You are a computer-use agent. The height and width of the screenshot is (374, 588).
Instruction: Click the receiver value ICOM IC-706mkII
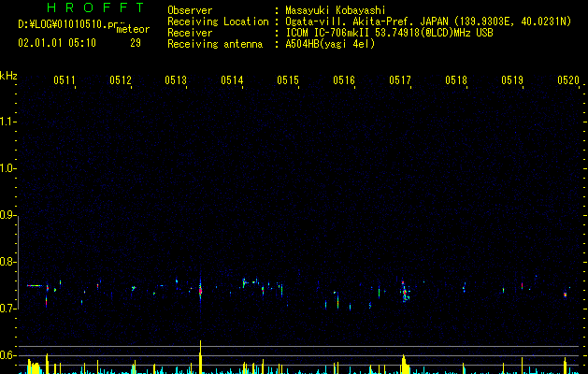[x=329, y=33]
